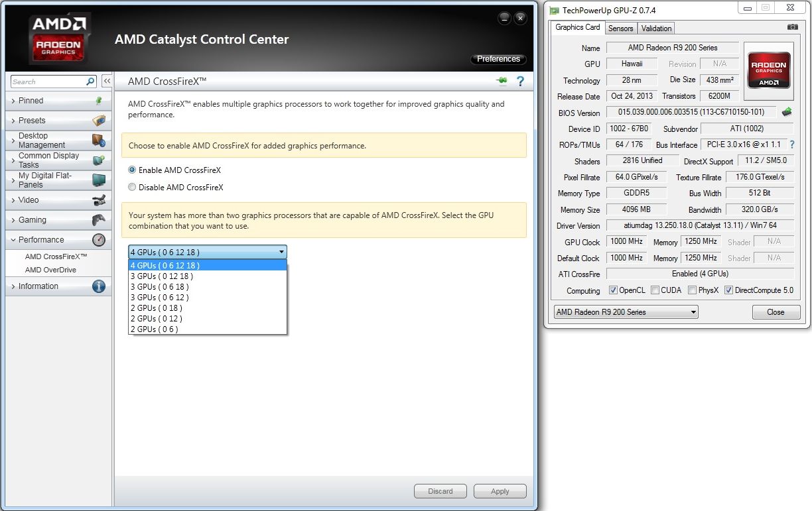
Task: Select Disable AMD CrossFireX radio button
Action: point(132,188)
